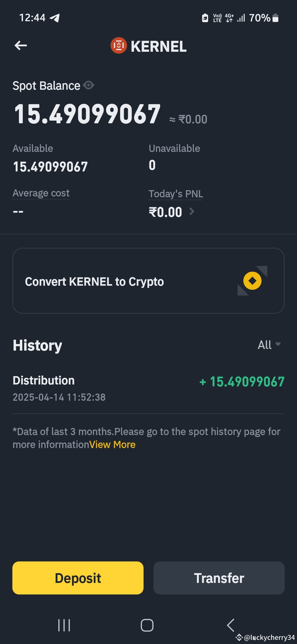
Task: Open the All history filter dropdown
Action: (269, 345)
